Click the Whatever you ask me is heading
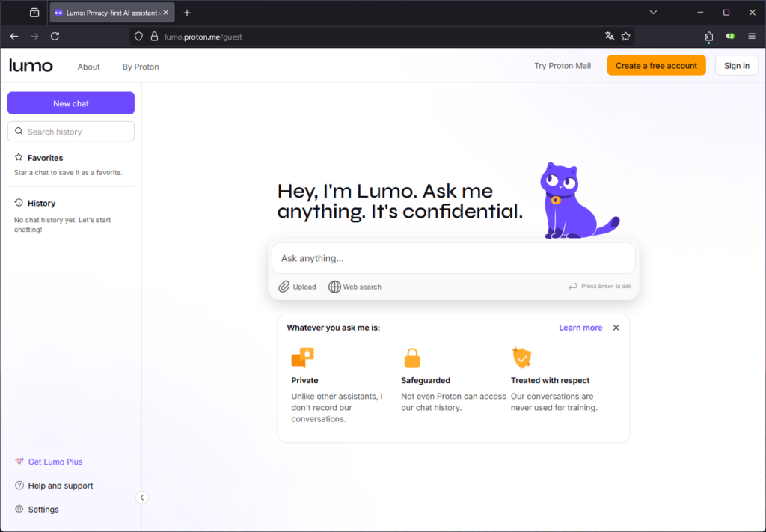The image size is (766, 532). (333, 328)
